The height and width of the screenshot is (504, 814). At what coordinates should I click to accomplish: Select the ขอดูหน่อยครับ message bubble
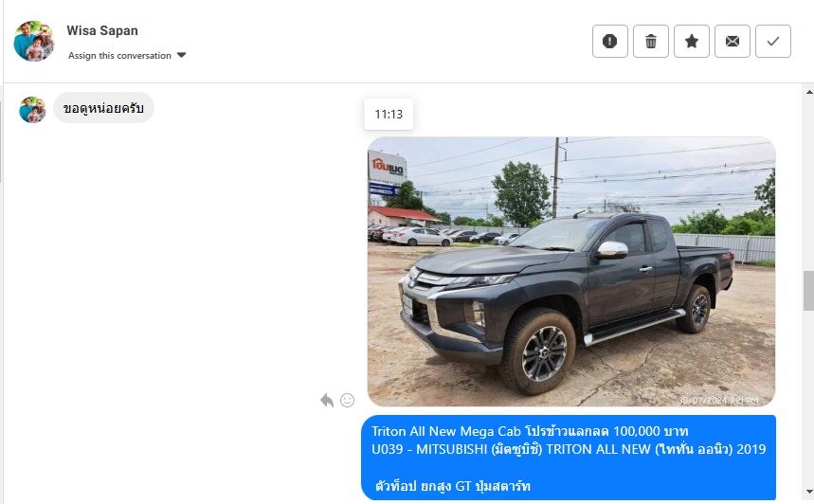click(104, 108)
